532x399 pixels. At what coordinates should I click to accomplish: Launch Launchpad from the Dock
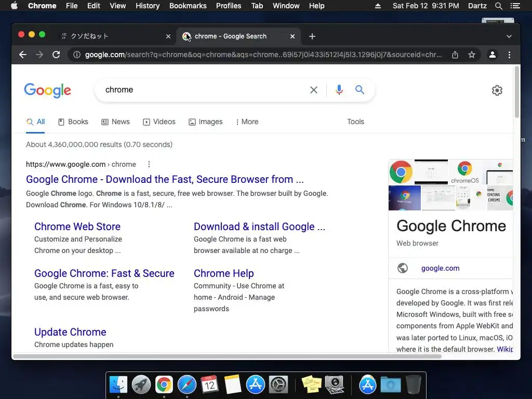(x=141, y=384)
